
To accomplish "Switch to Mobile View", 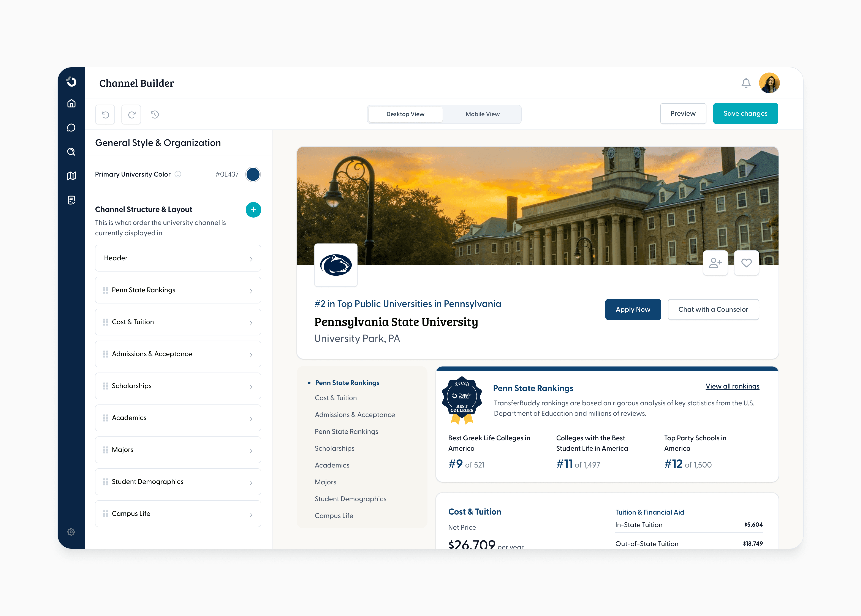I will point(482,114).
